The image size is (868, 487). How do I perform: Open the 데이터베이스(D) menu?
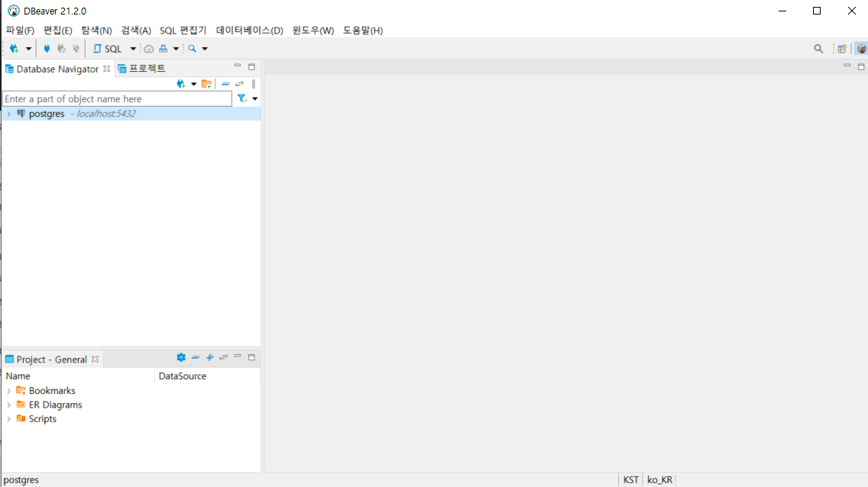250,31
